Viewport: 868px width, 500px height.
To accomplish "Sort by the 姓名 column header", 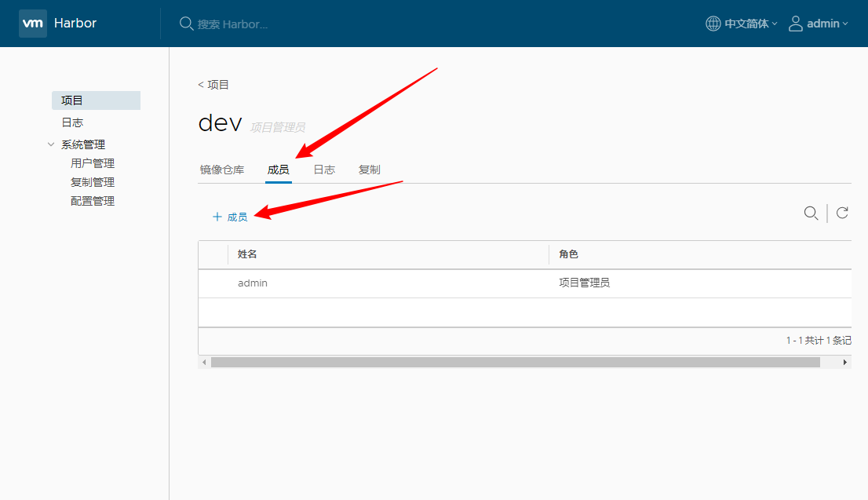I will click(248, 254).
